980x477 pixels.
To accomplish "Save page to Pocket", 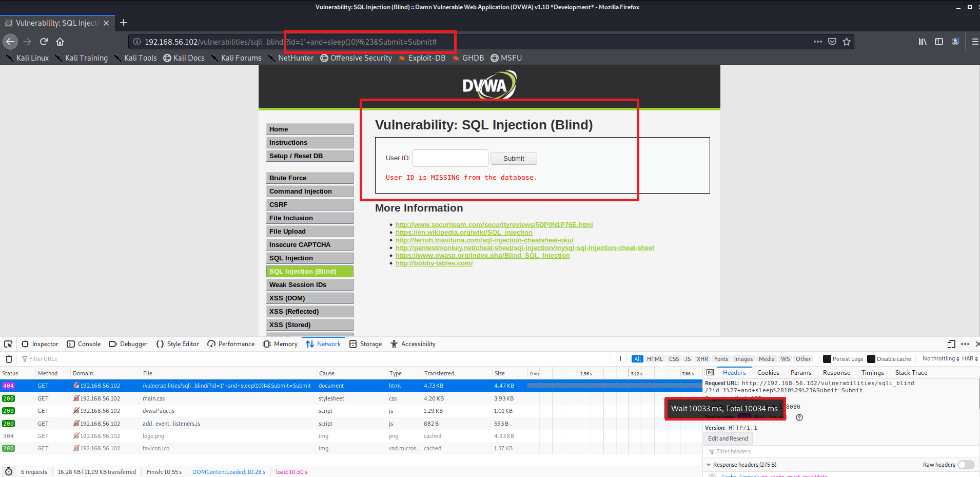I will click(x=832, y=42).
